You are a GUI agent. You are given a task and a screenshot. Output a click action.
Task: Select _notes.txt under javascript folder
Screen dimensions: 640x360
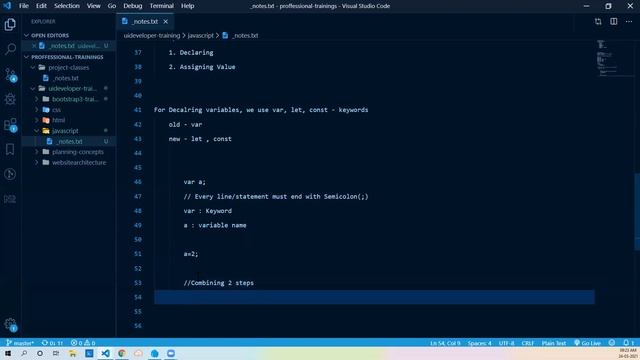pyautogui.click(x=69, y=141)
